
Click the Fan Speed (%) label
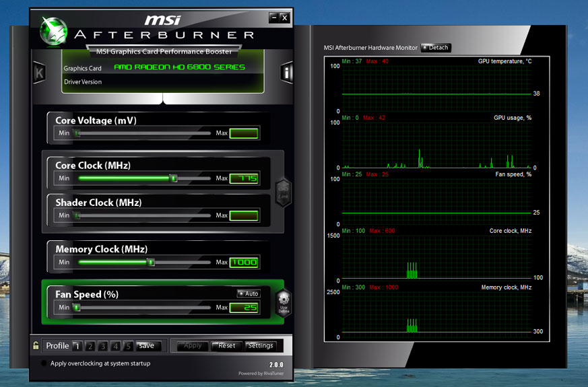[87, 295]
